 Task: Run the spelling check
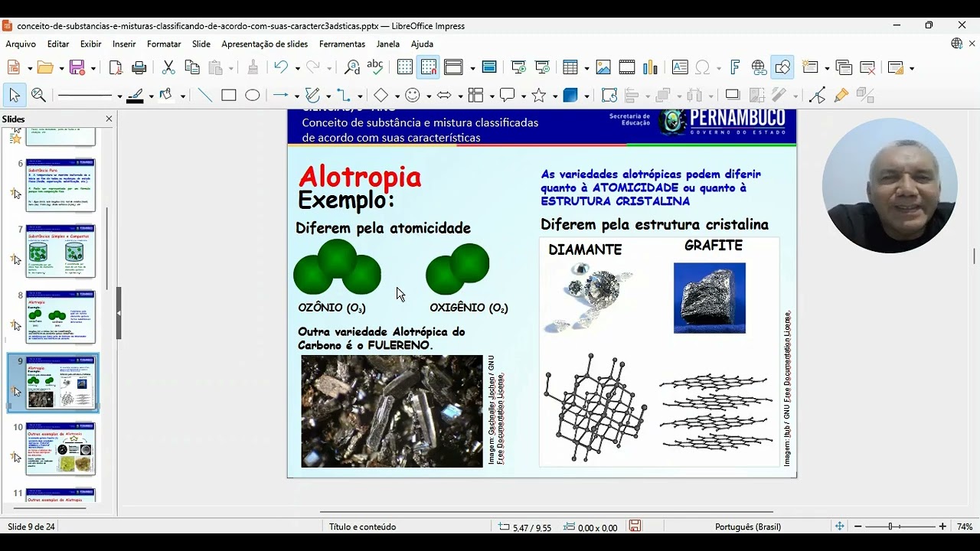tap(375, 67)
